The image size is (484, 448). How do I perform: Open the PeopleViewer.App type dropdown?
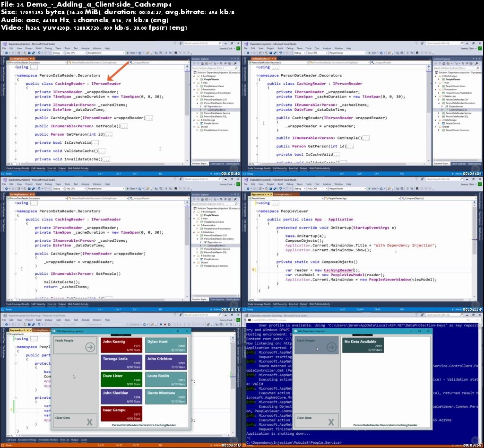pos(359,198)
